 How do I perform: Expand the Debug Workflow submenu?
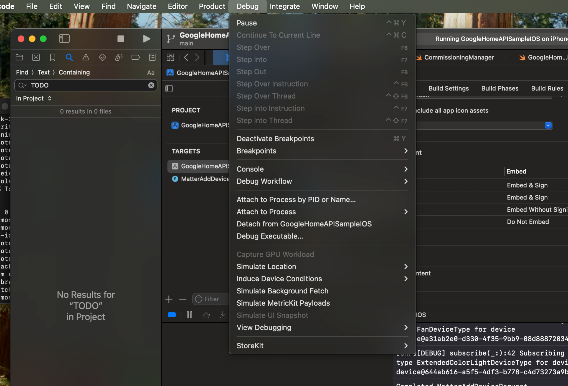(322, 181)
